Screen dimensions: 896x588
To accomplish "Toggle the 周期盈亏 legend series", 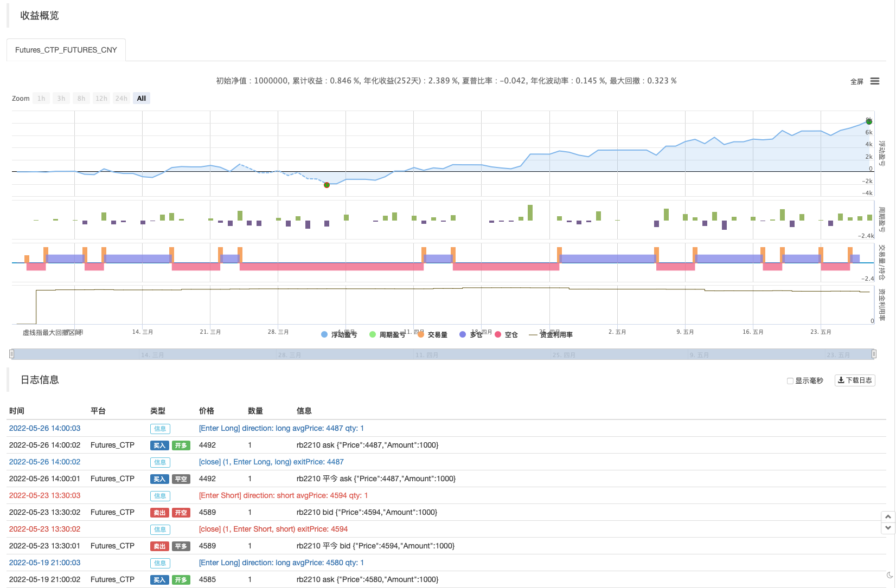I will pos(387,335).
